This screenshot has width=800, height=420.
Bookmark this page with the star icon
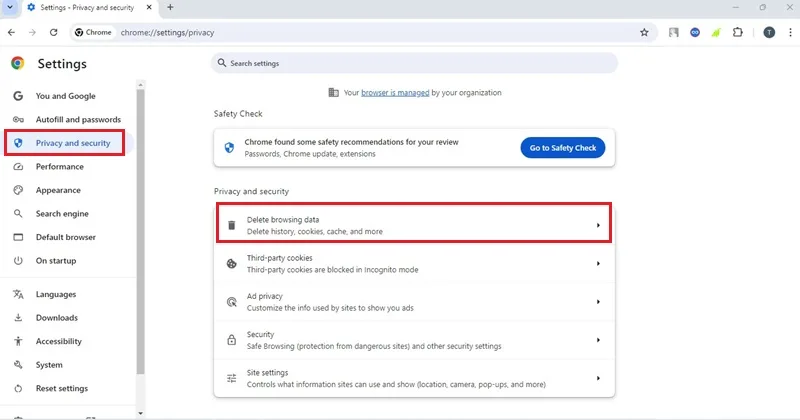pos(644,32)
